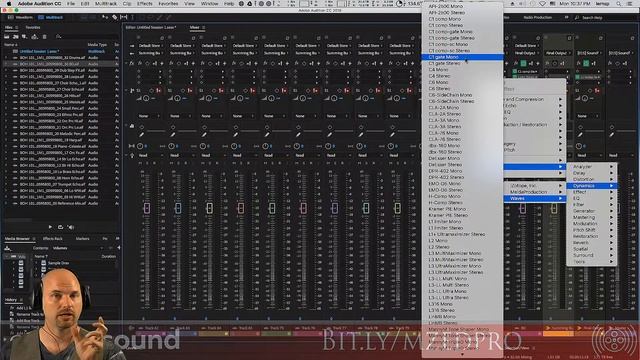Toggle Auto-Play speaker in Files panel
640x360 pixels.
(71, 227)
